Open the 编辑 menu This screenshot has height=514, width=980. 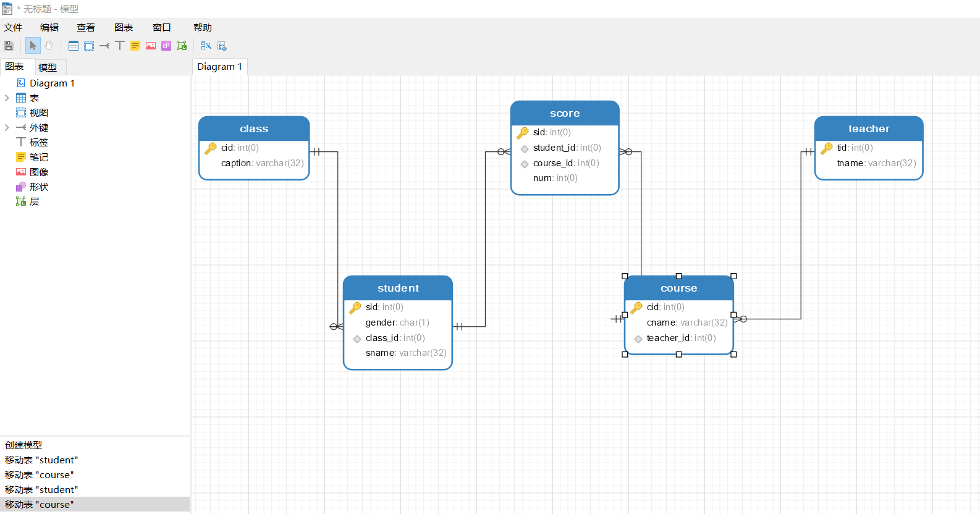coord(49,28)
